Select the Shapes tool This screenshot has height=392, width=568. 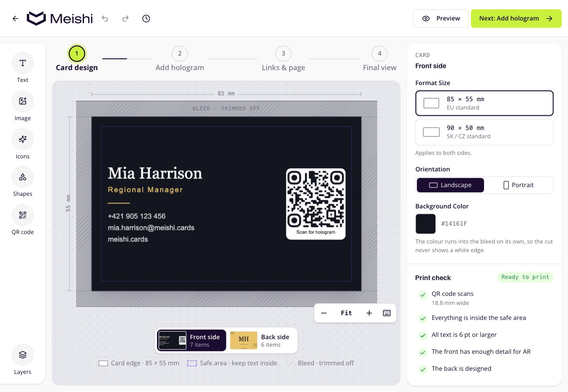(x=22, y=182)
